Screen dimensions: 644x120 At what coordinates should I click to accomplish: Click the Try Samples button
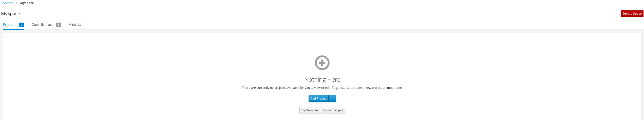[x=310, y=110]
